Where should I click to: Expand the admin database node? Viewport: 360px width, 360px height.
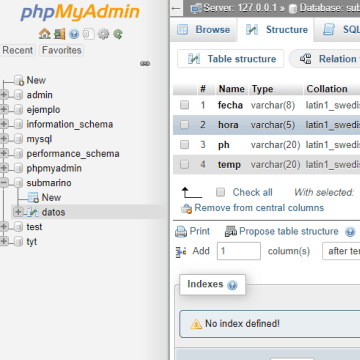[4, 95]
